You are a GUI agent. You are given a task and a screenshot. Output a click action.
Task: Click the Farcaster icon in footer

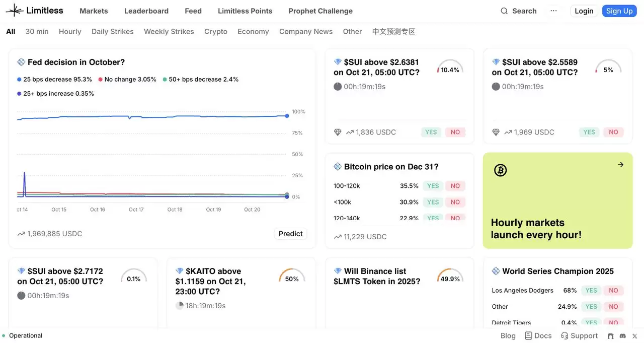[611, 336]
